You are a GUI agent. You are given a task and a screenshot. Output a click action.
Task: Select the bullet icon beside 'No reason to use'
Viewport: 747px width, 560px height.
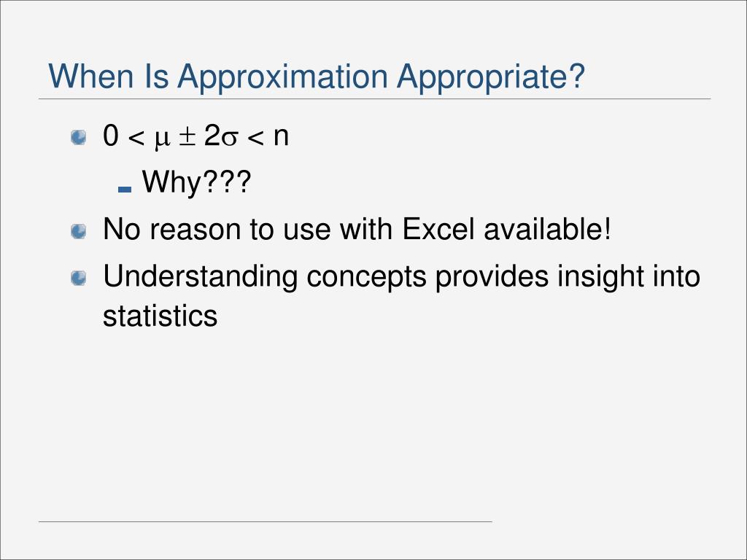click(79, 231)
